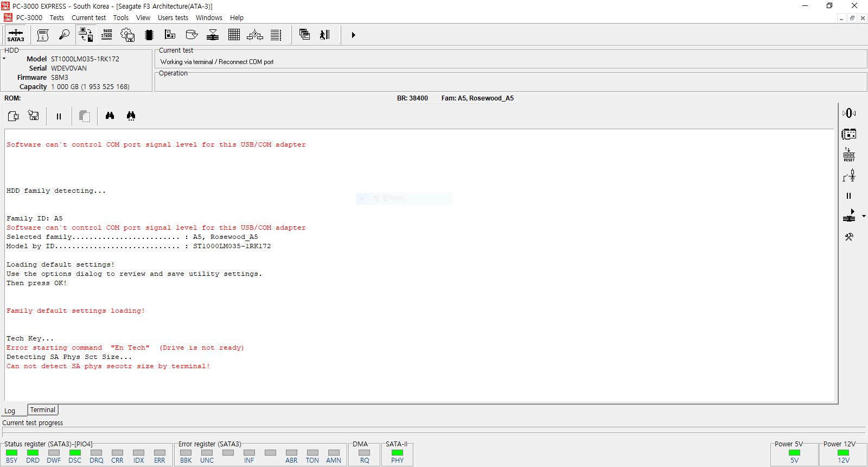Click the circuit board icon in right sidebar

tap(849, 134)
